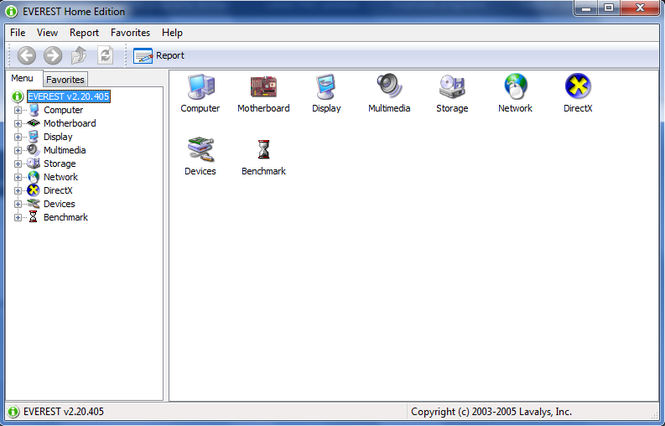Expand the Display tree node
This screenshot has height=426, width=665.
(x=18, y=137)
